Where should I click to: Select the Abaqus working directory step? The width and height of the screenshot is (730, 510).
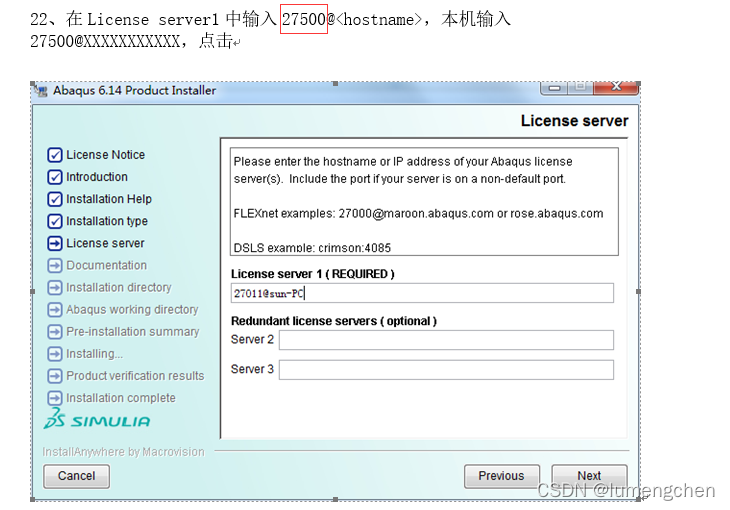(x=132, y=310)
